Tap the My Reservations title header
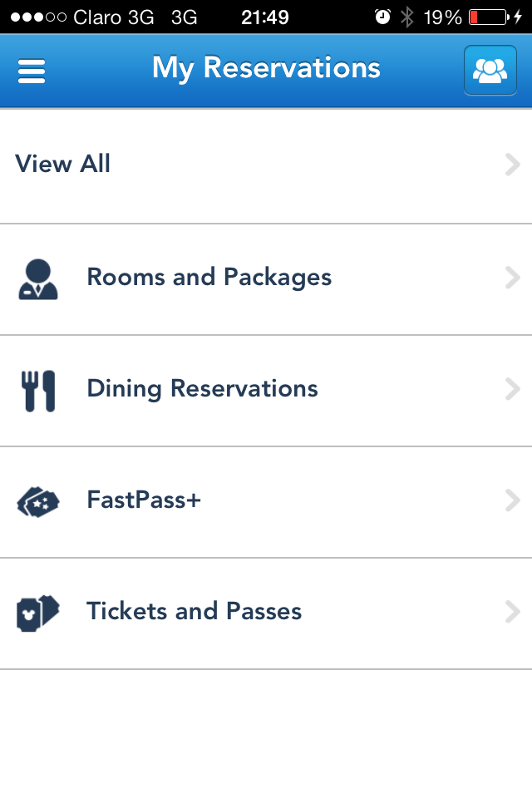532x798 pixels. pyautogui.click(x=266, y=68)
